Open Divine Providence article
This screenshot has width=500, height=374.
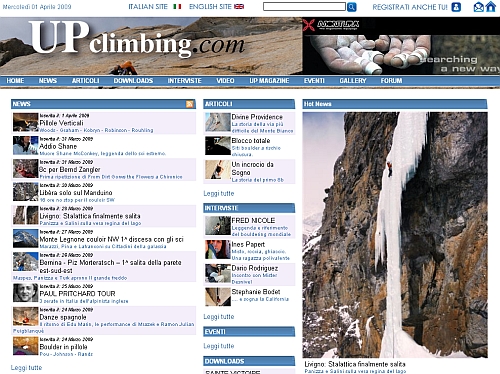[257, 117]
